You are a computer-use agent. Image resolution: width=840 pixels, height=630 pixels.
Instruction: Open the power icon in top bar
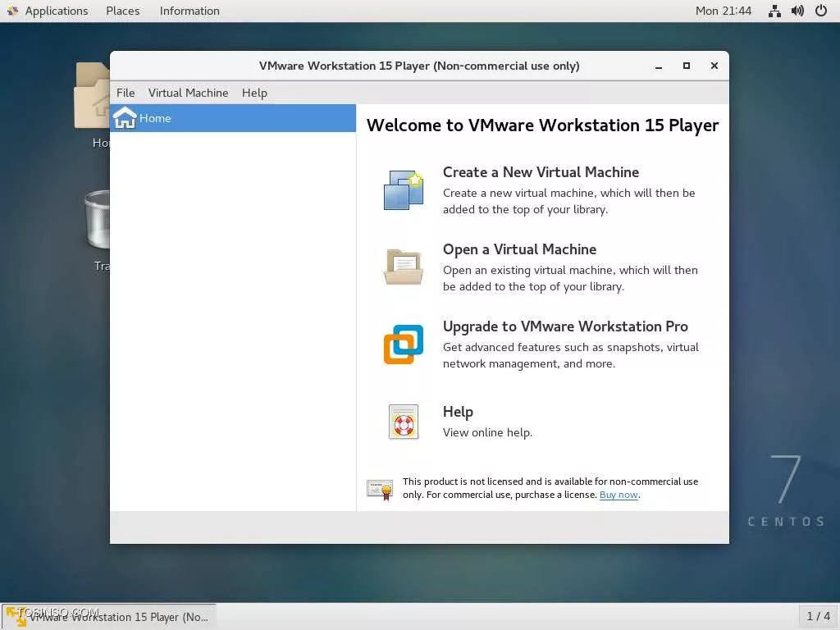pyautogui.click(x=820, y=11)
